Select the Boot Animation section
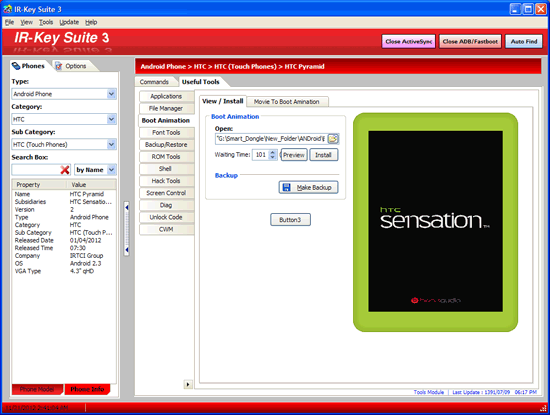Viewport: 550px width, 415px height. tap(166, 120)
